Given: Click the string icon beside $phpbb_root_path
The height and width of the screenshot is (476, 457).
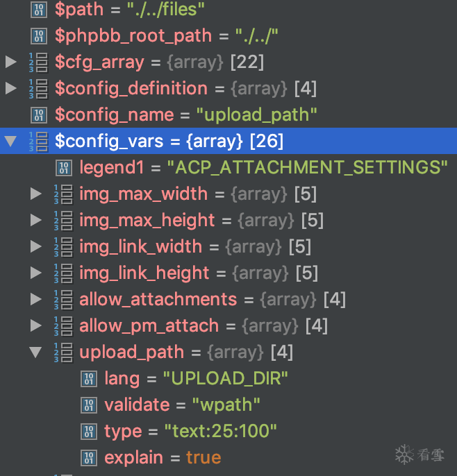Looking at the screenshot, I should (39, 36).
